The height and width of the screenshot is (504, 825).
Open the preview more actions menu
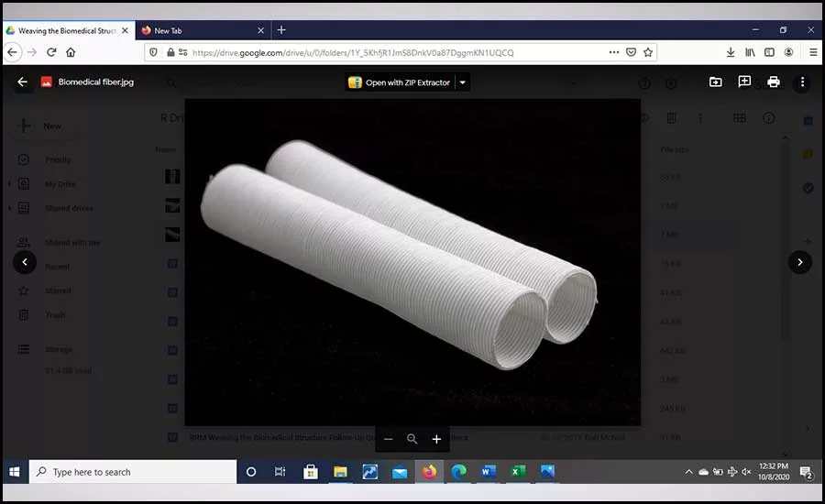pyautogui.click(x=802, y=82)
